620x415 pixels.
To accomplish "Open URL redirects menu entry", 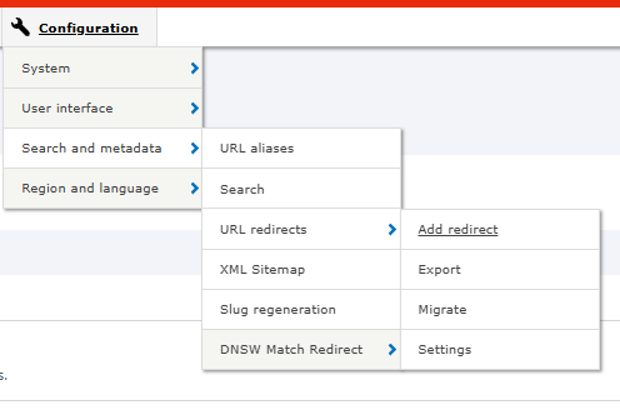I will 301,229.
